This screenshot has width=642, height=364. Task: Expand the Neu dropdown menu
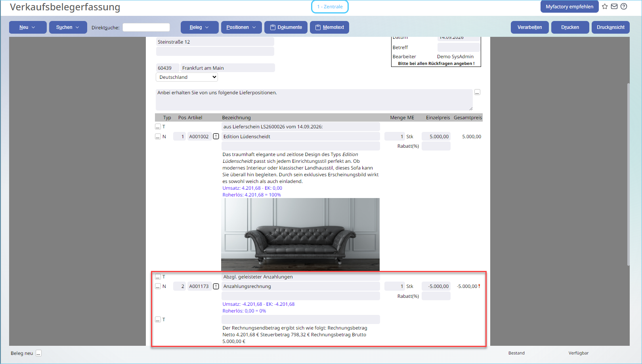28,27
